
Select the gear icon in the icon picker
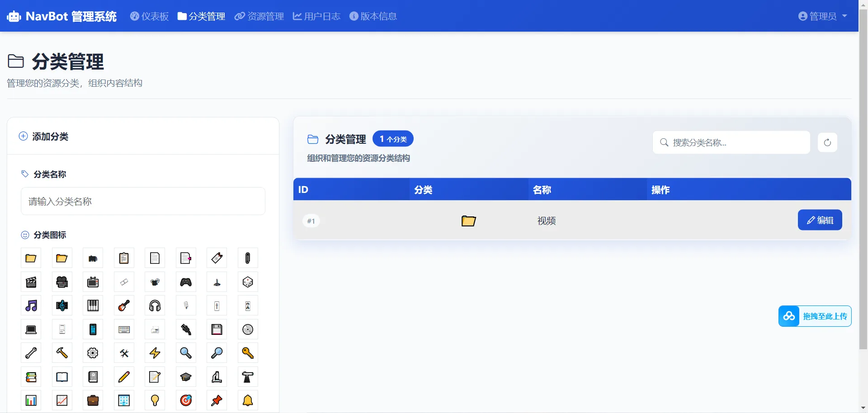[92, 353]
